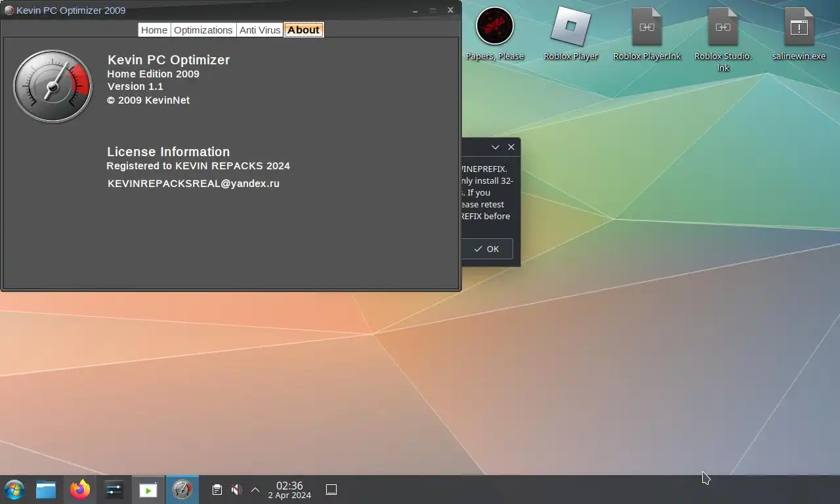
Task: Close the Kevin PC Optimizer 2009 window
Action: [x=450, y=10]
